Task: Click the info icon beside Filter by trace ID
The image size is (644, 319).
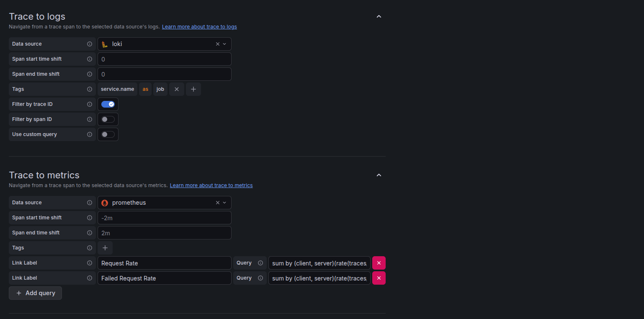Action: pos(89,104)
